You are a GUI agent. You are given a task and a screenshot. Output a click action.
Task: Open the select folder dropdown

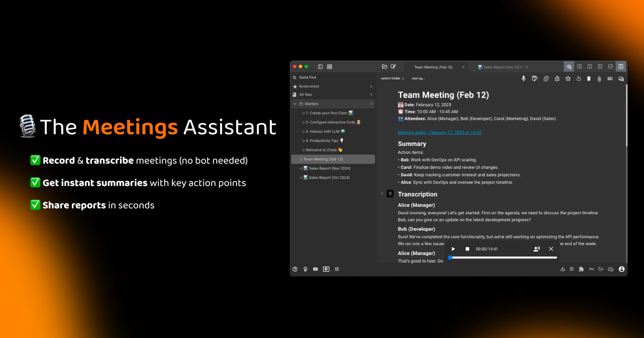click(392, 78)
